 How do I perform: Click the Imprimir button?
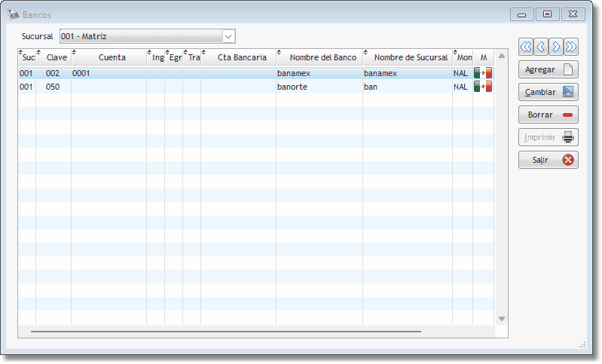549,137
